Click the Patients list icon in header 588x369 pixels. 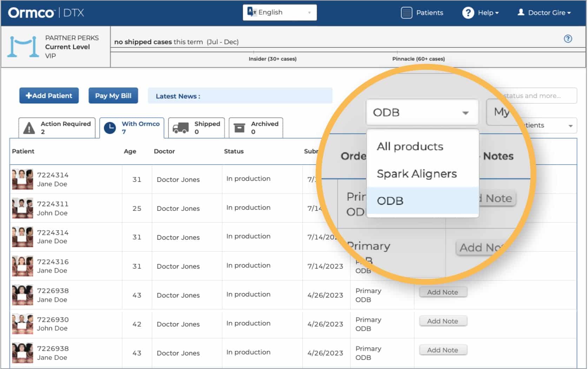tap(406, 13)
